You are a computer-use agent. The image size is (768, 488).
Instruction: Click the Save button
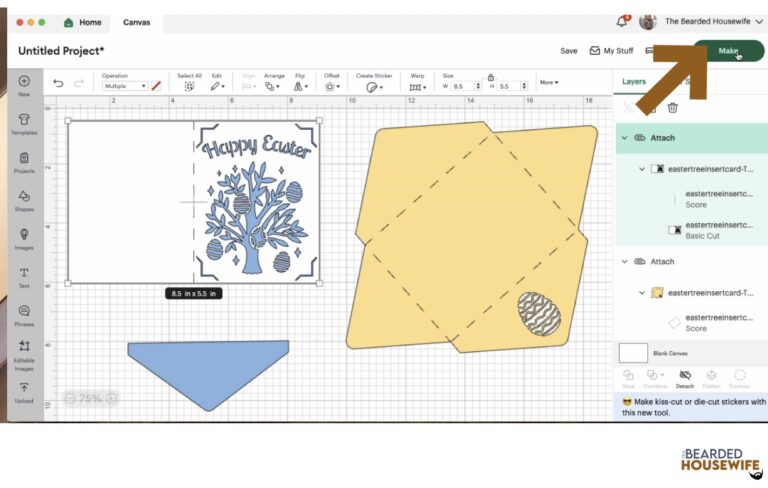click(568, 50)
